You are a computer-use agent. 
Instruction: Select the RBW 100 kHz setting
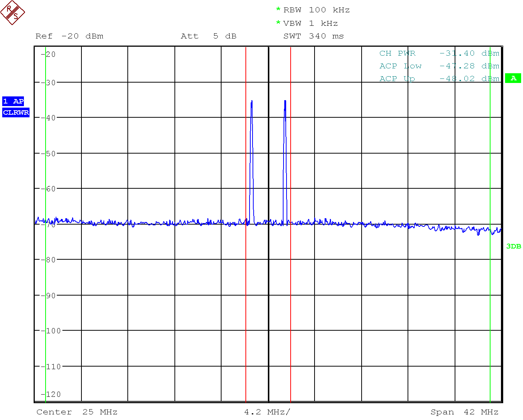(316, 10)
